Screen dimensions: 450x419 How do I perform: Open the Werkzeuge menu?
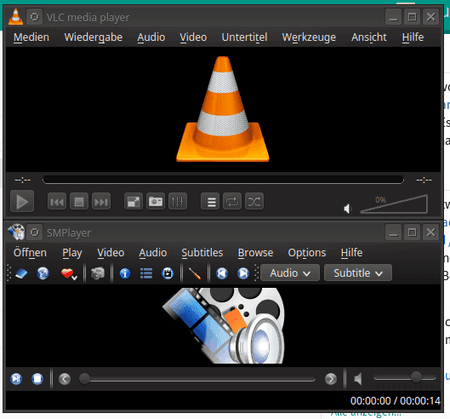[x=309, y=37]
